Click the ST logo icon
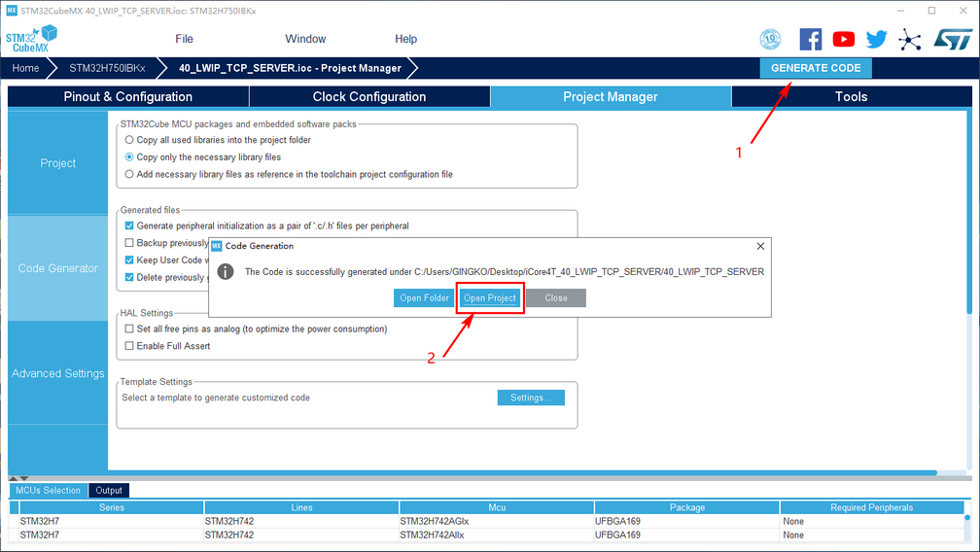The height and width of the screenshot is (552, 980). coord(953,39)
